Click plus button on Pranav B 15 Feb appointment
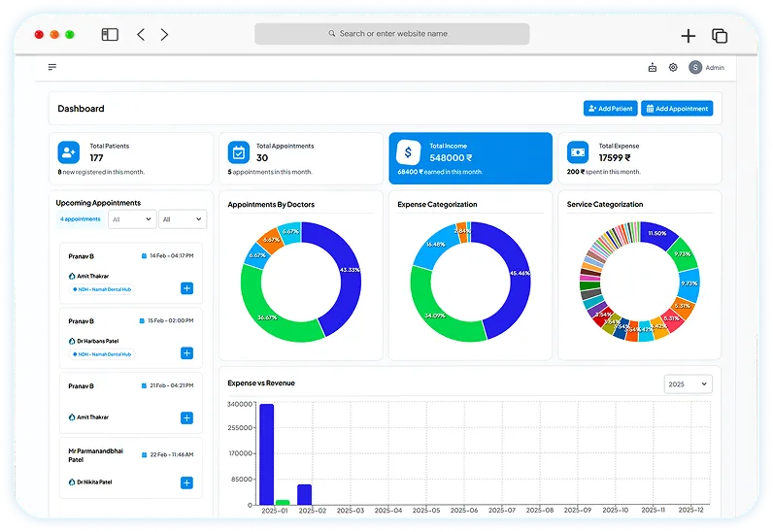 [186, 353]
